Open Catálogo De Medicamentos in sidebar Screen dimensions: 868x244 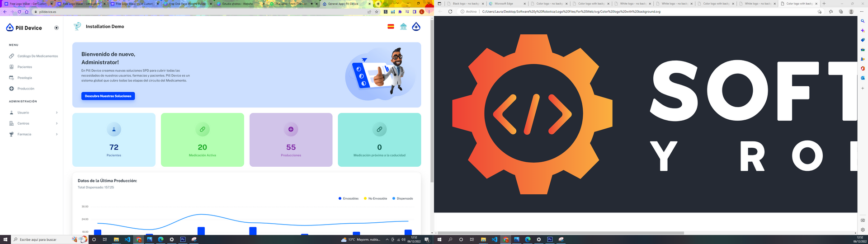tap(37, 56)
